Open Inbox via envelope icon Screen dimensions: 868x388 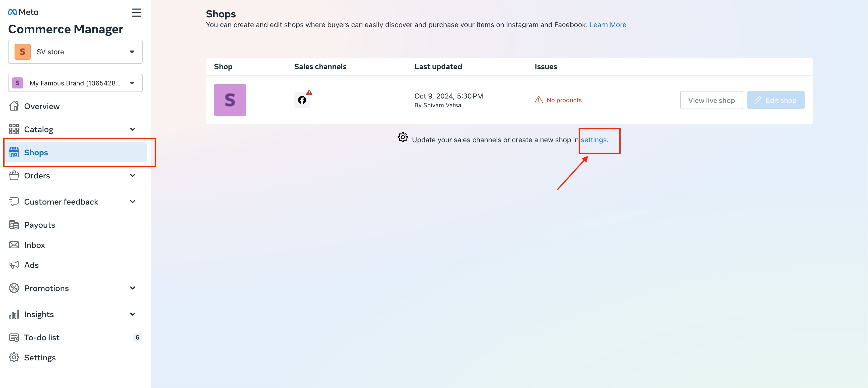(x=14, y=245)
